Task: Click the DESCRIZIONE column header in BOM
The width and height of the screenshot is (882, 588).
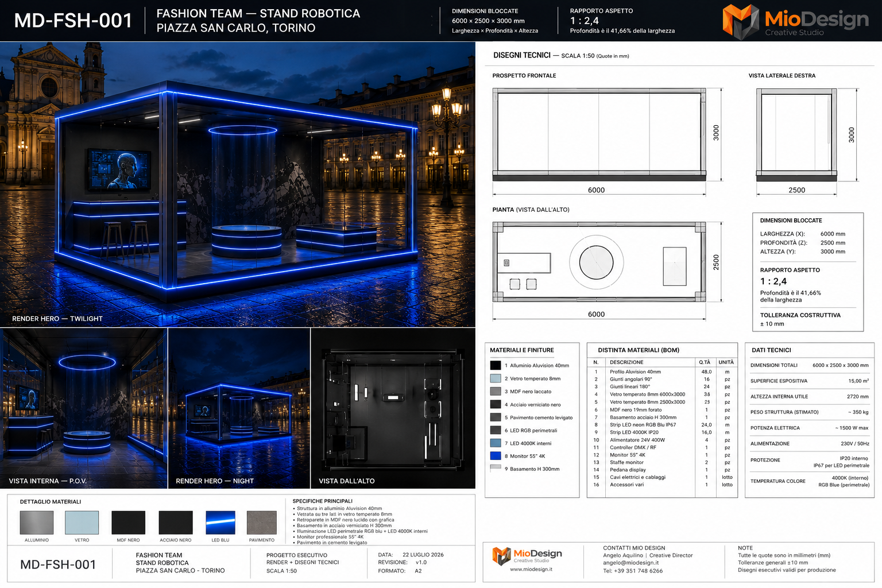Action: point(626,362)
